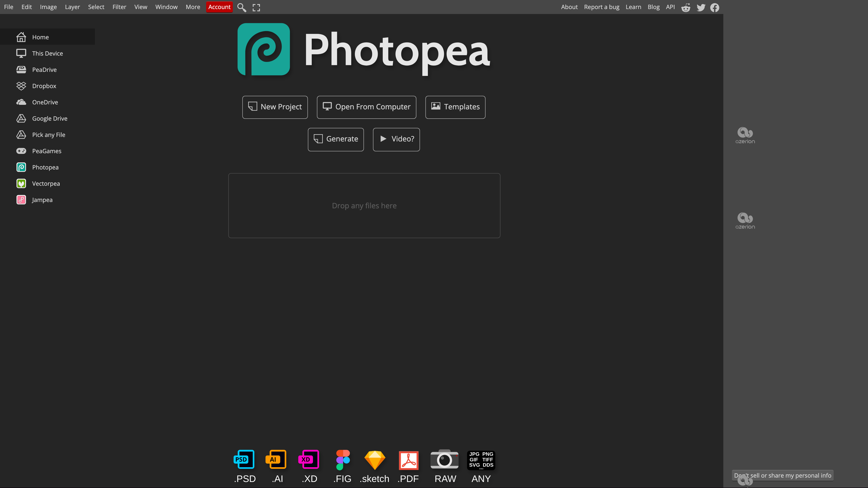Open the Image menu
Viewport: 868px width, 488px height.
(x=48, y=7)
